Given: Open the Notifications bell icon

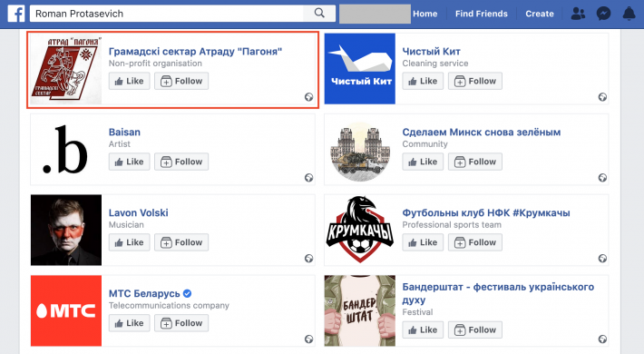Looking at the screenshot, I should 629,14.
